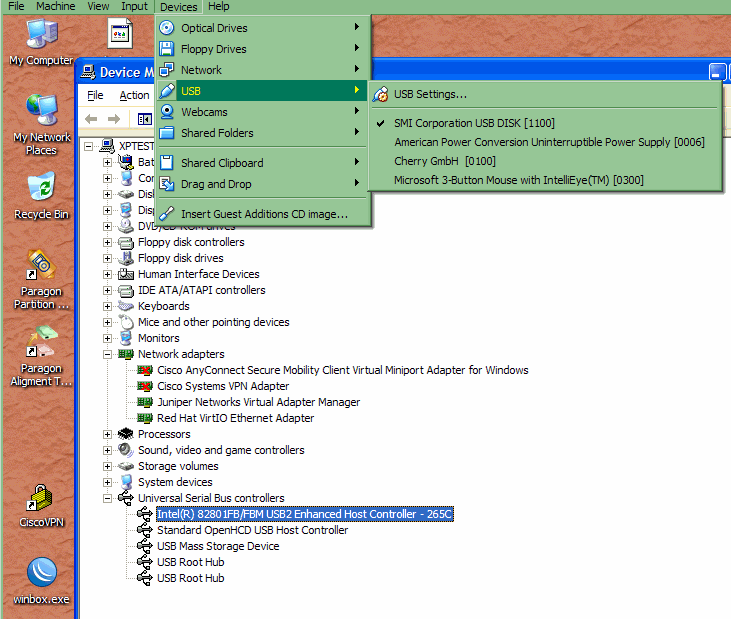Click the Device Manager forward arrow icon
731x619 pixels.
pyautogui.click(x=114, y=119)
